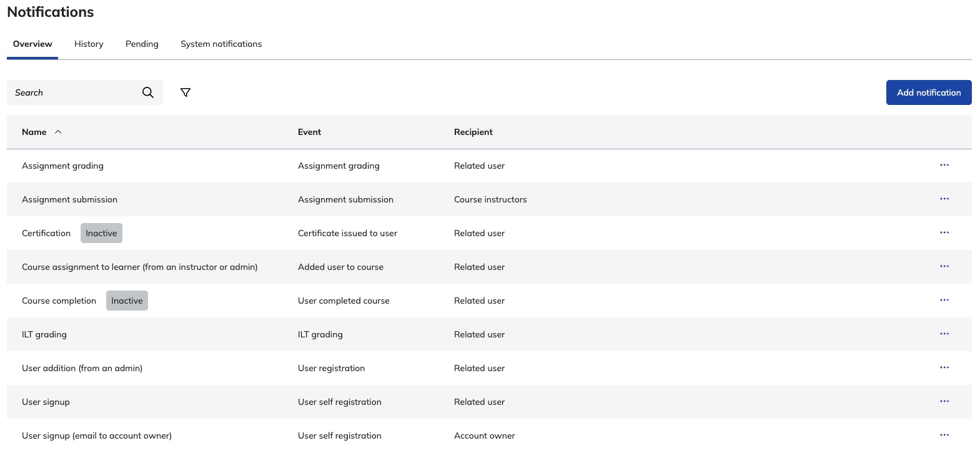Open options for User signup account owner row
Image resolution: width=980 pixels, height=453 pixels.
coord(944,435)
